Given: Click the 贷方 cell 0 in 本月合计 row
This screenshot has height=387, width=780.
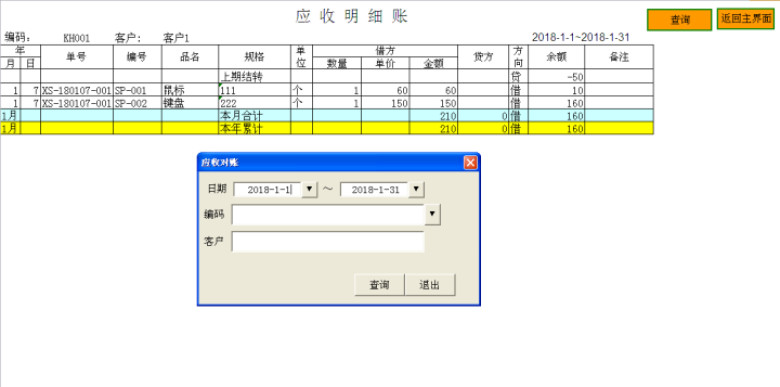Looking at the screenshot, I should tap(483, 116).
